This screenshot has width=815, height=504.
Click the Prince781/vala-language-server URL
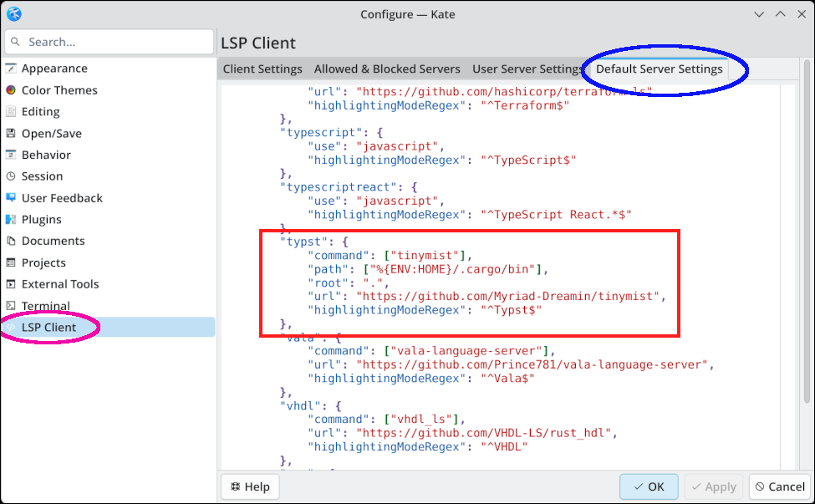click(x=532, y=364)
